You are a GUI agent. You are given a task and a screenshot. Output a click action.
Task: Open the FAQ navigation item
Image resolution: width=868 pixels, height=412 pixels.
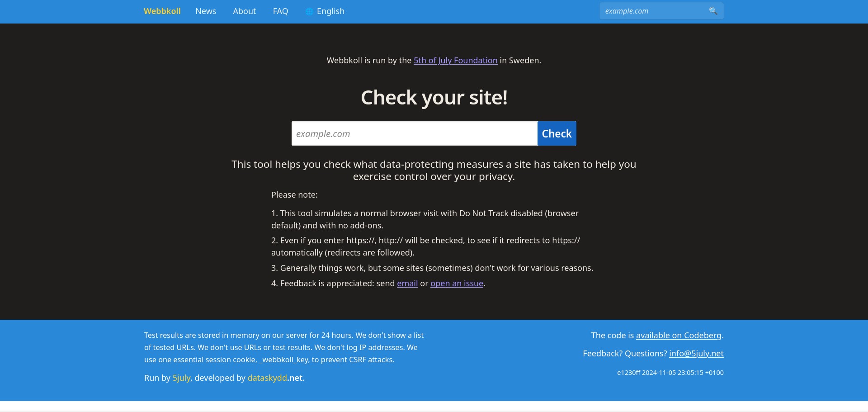coord(280,11)
